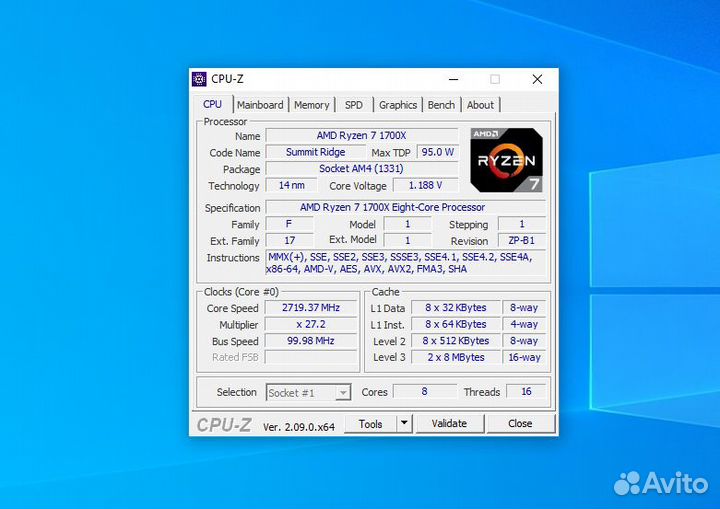Open the Memory tab
Image resolution: width=720 pixels, height=509 pixels.
[x=312, y=105]
